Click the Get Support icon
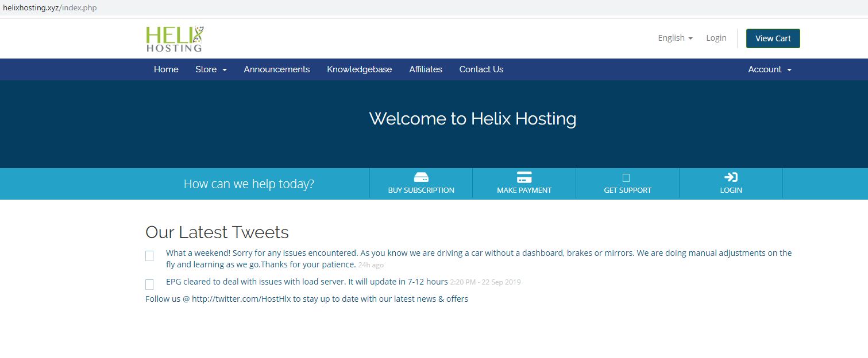The height and width of the screenshot is (358, 868). coord(626,178)
